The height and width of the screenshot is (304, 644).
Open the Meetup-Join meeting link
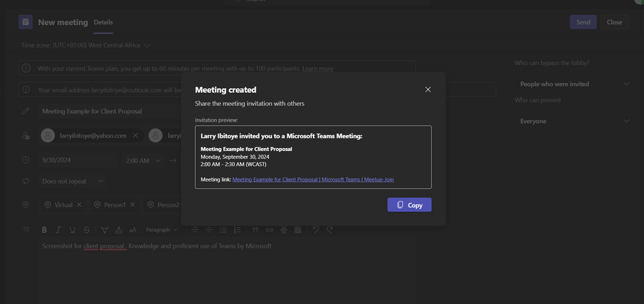coord(313,180)
